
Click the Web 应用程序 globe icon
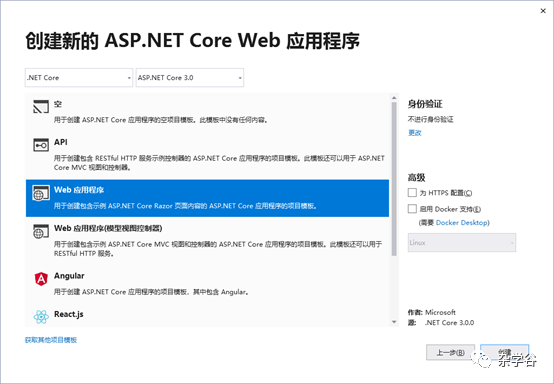[x=41, y=193]
